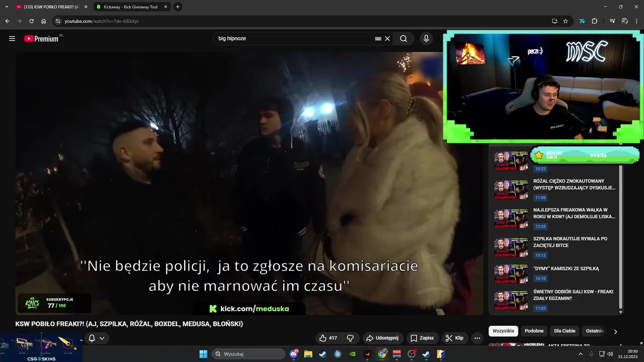The image size is (644, 362).
Task: Click the 11:06 chapter thumbnail
Action: (x=511, y=190)
